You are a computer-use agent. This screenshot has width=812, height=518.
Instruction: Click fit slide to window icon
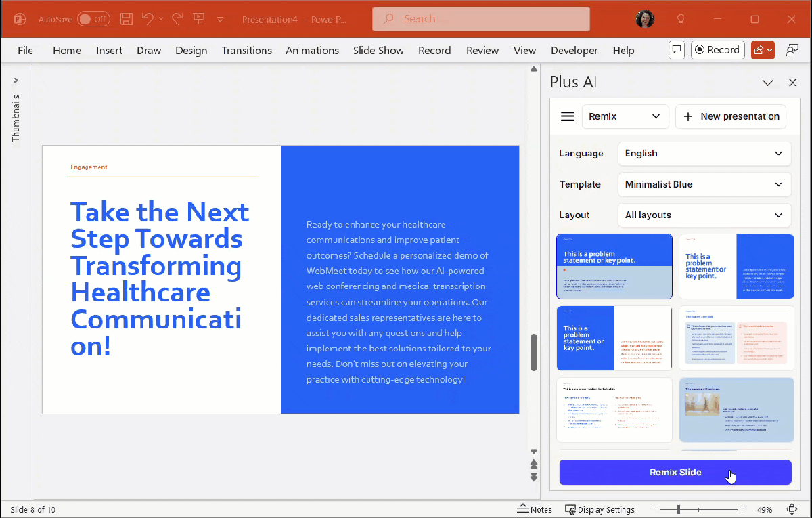[x=792, y=509]
